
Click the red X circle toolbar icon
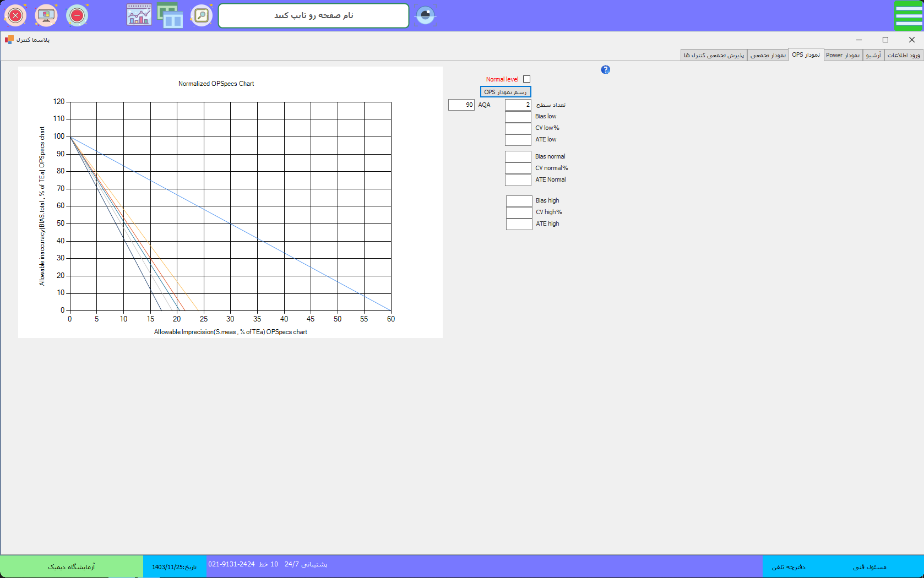pyautogui.click(x=15, y=15)
